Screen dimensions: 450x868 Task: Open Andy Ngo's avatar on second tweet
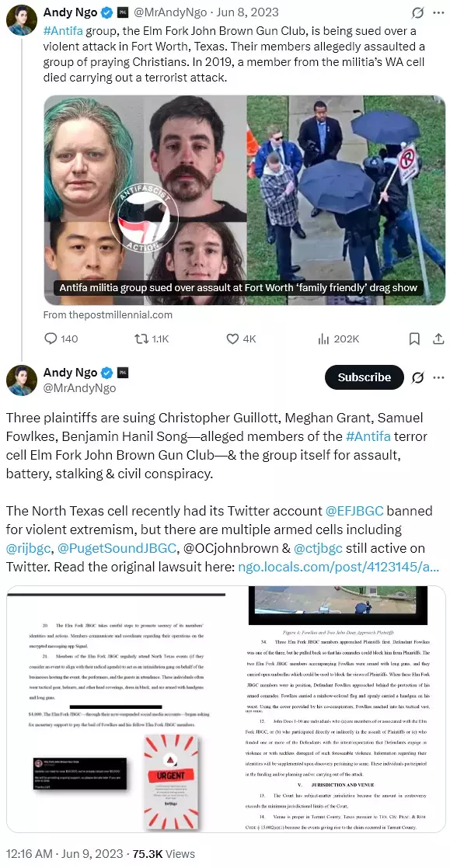[x=22, y=380]
